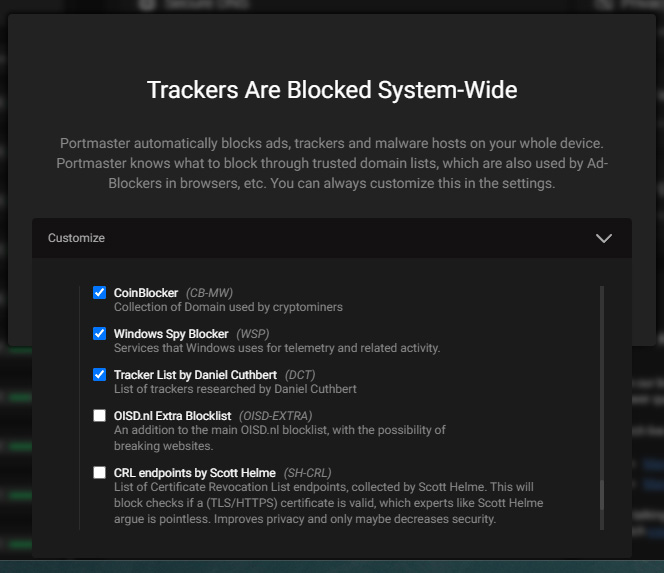Disable the Windows Spy Blocker checkbox
The image size is (664, 573).
[100, 334]
